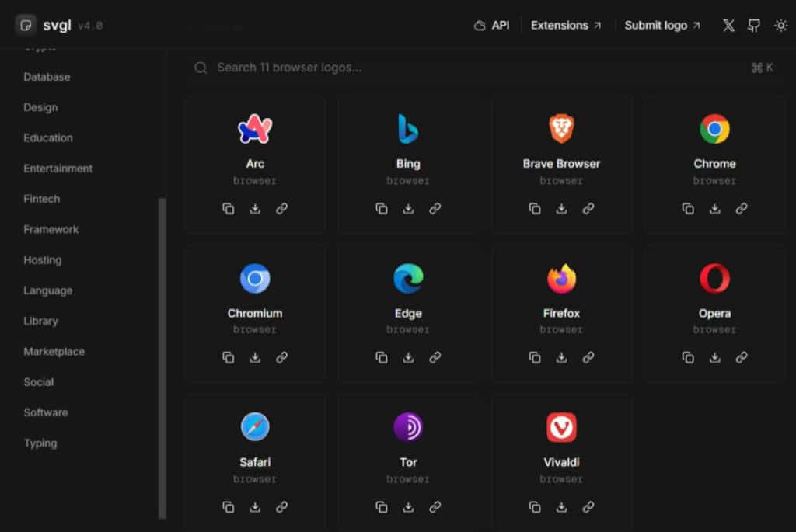Click the Safari logo thumbnail
The image size is (796, 532).
(x=255, y=427)
